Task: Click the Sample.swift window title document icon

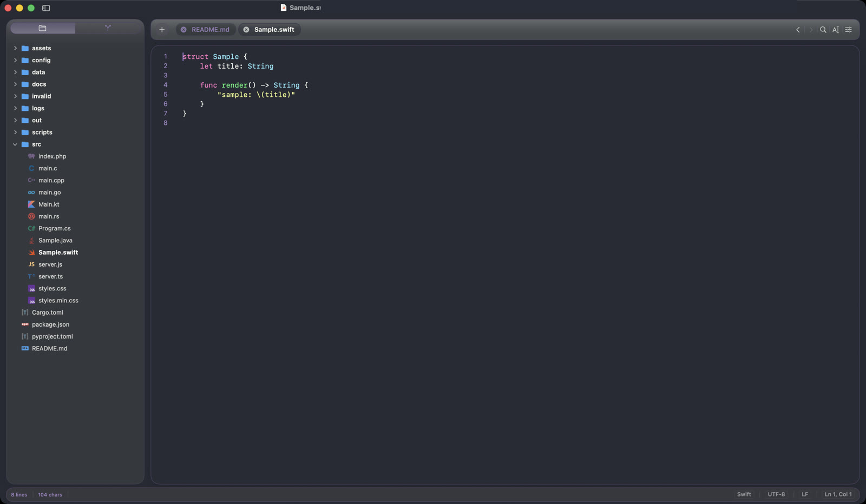Action: tap(283, 8)
